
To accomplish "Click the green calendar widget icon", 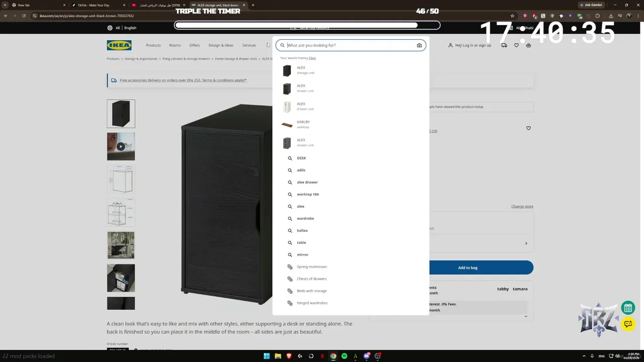I will [x=628, y=308].
